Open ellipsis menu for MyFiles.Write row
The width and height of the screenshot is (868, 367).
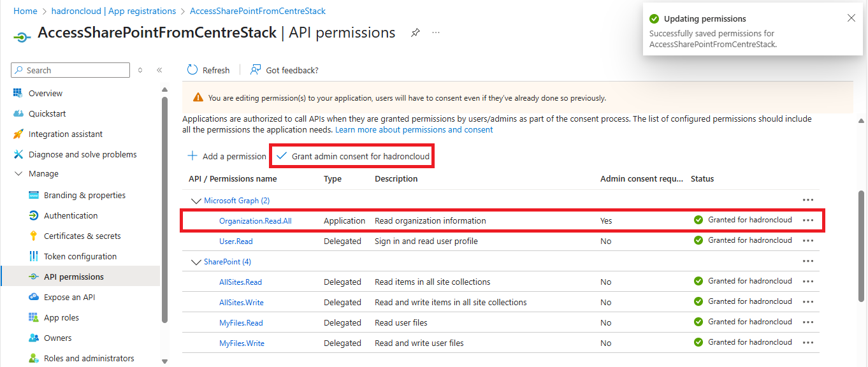click(808, 342)
